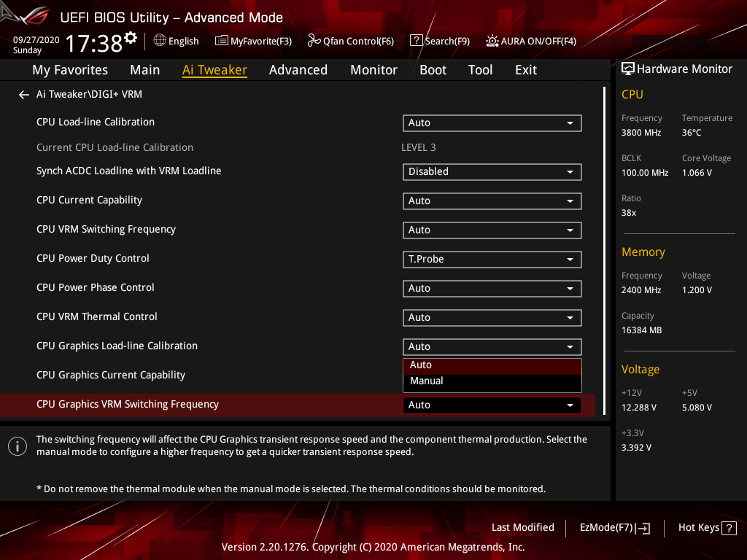Click memory frequency 2400 MHz
This screenshot has height=560, width=747.
[x=640, y=290]
